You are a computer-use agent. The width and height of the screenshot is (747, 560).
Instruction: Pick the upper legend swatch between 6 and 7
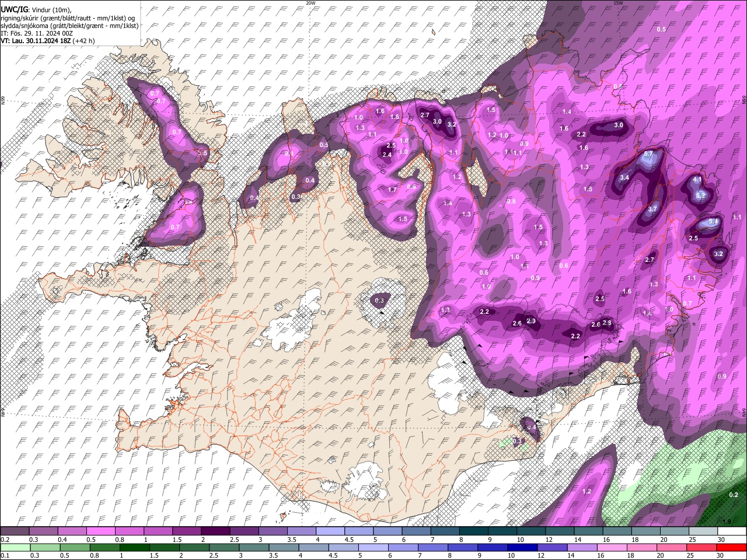click(416, 531)
